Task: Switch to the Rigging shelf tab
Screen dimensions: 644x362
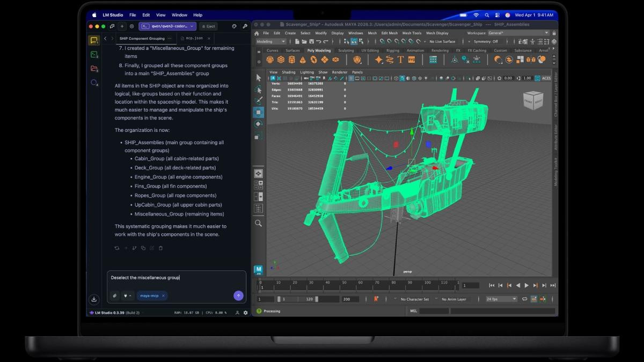Action: point(393,50)
